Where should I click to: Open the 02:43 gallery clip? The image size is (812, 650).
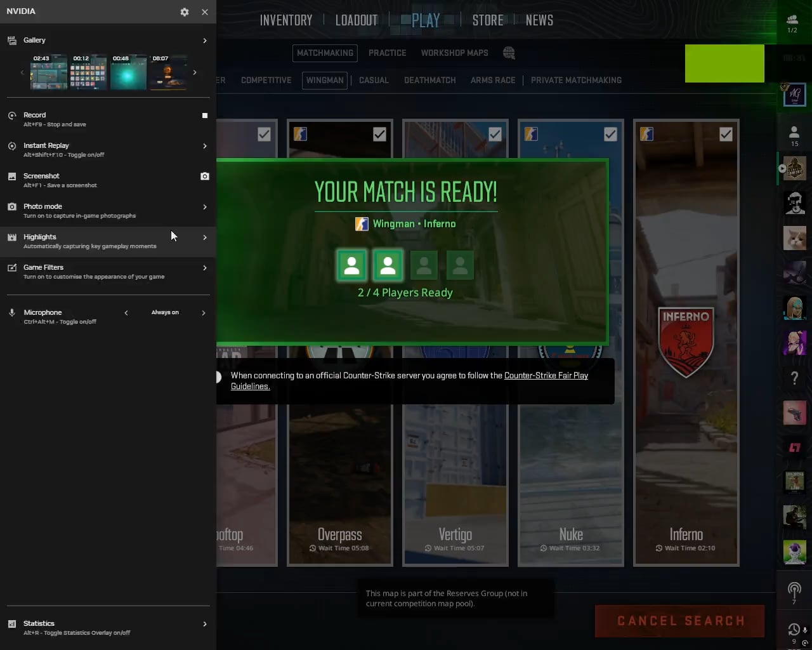pyautogui.click(x=49, y=72)
